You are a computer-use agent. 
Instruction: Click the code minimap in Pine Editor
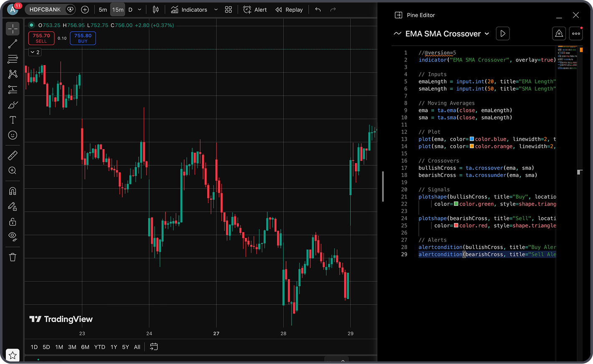(x=567, y=57)
